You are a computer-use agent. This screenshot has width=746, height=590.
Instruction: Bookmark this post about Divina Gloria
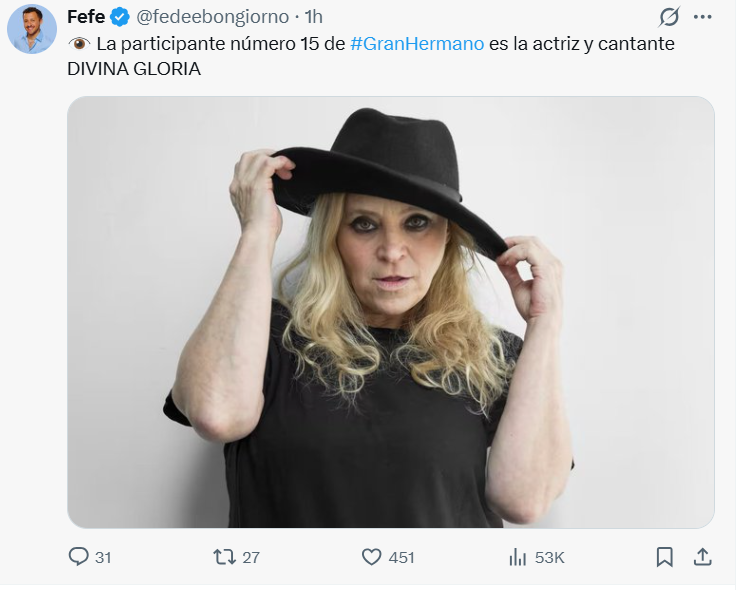pos(664,557)
